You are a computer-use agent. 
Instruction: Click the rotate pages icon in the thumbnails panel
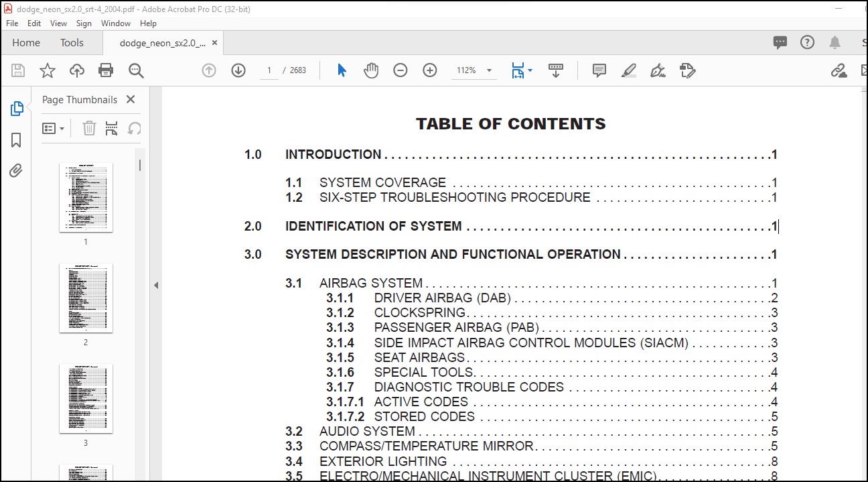point(135,128)
